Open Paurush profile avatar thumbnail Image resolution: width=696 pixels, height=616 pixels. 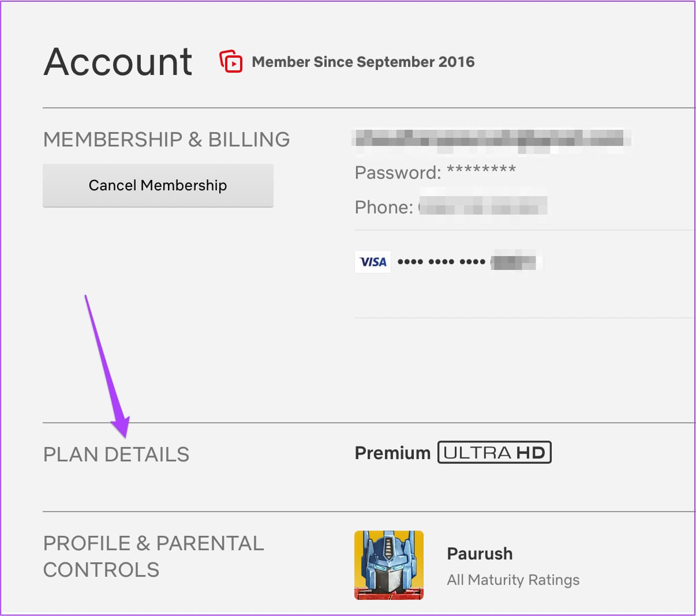(x=389, y=565)
